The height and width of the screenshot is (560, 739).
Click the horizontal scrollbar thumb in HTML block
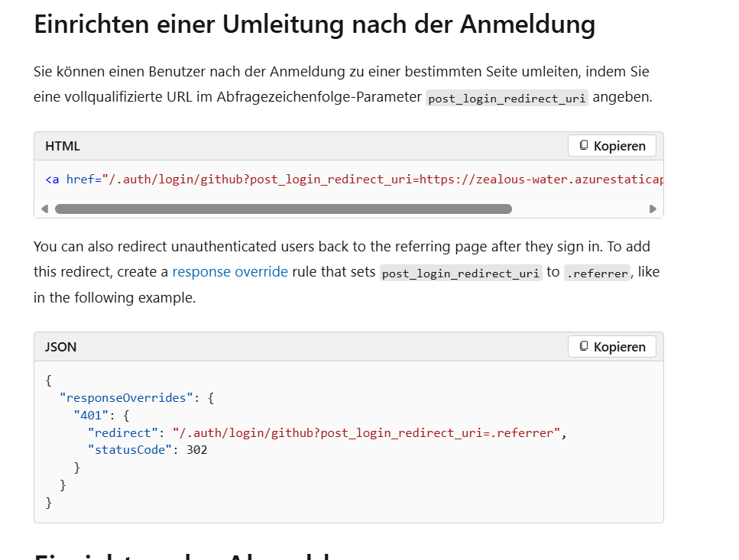coord(284,209)
